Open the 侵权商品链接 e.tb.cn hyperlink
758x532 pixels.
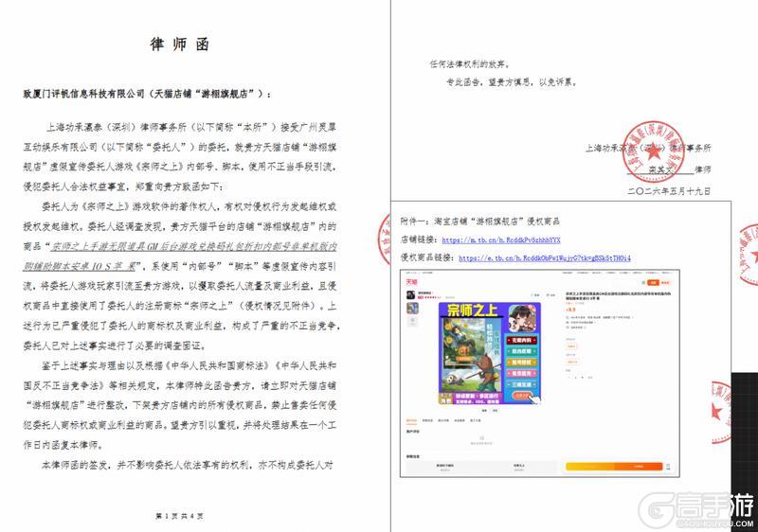(x=544, y=257)
